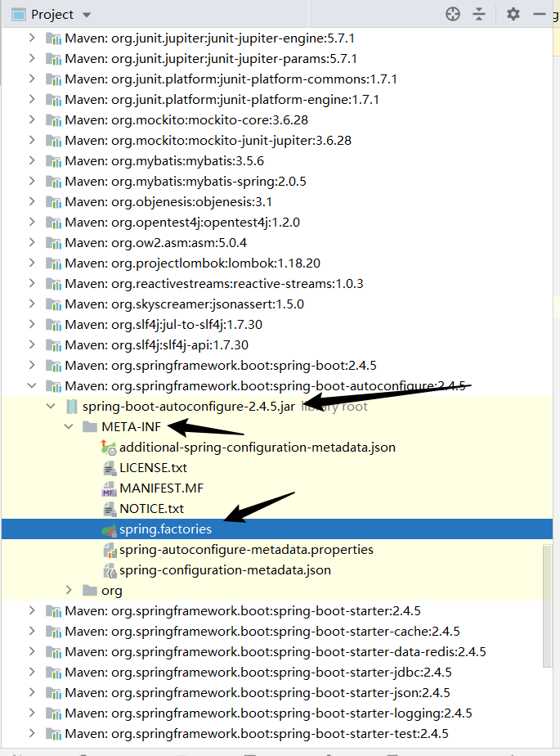Select the spring-boot-starter-data-redis:2.4.5 library row
560x756 pixels.
pyautogui.click(x=276, y=652)
